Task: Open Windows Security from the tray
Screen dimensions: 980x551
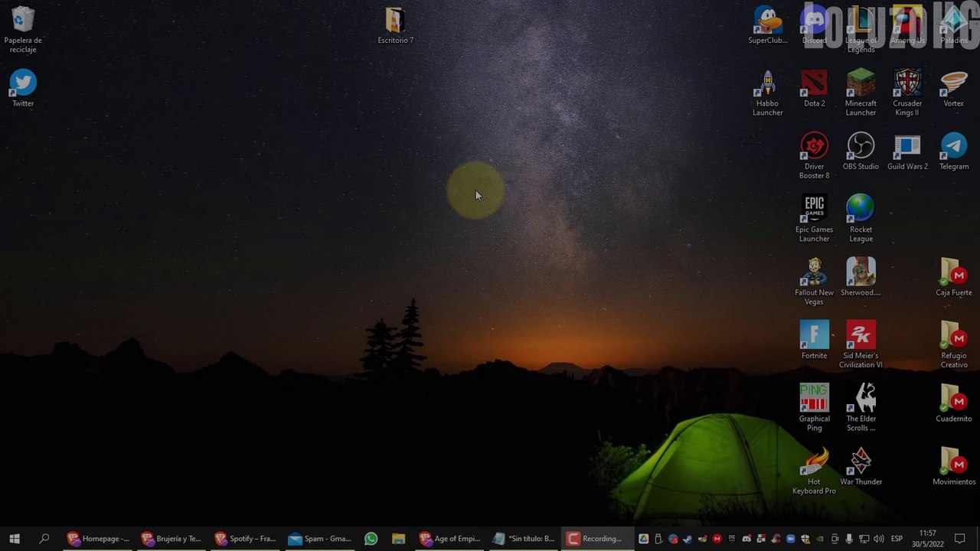Action: 805,539
